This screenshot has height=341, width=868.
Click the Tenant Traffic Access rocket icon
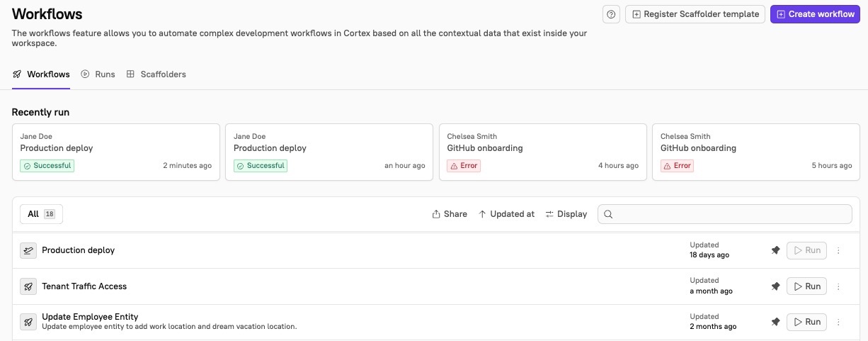click(x=28, y=286)
